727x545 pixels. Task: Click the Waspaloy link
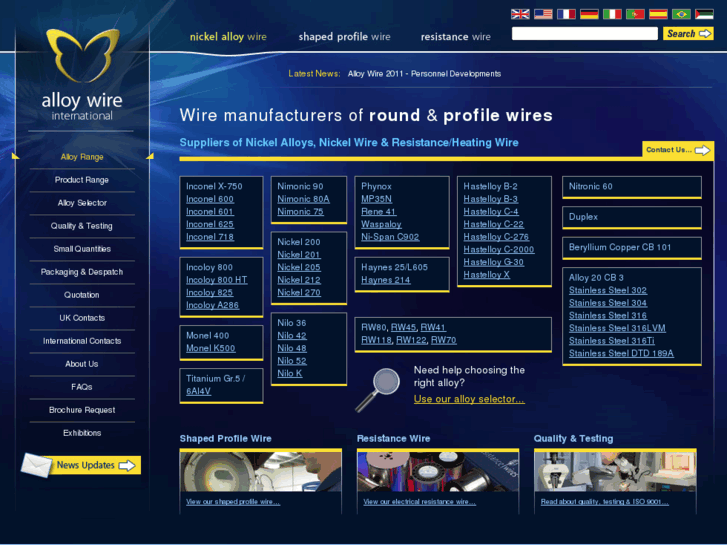pyautogui.click(x=381, y=224)
